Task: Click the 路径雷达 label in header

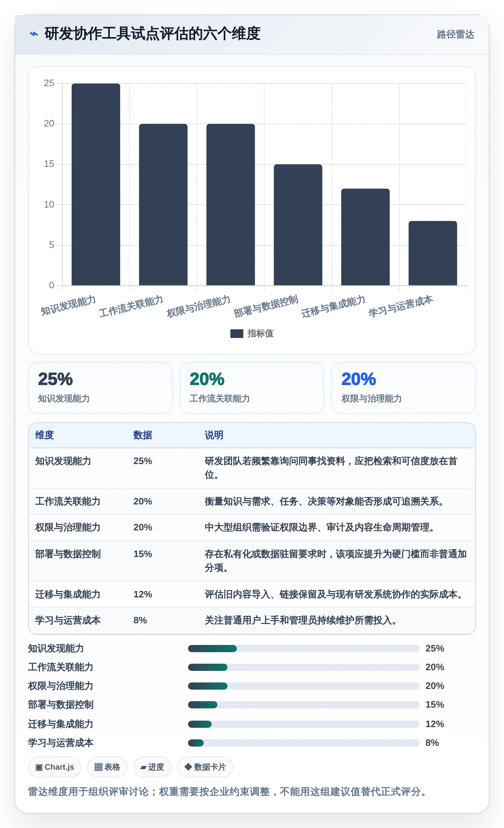Action: [x=455, y=35]
